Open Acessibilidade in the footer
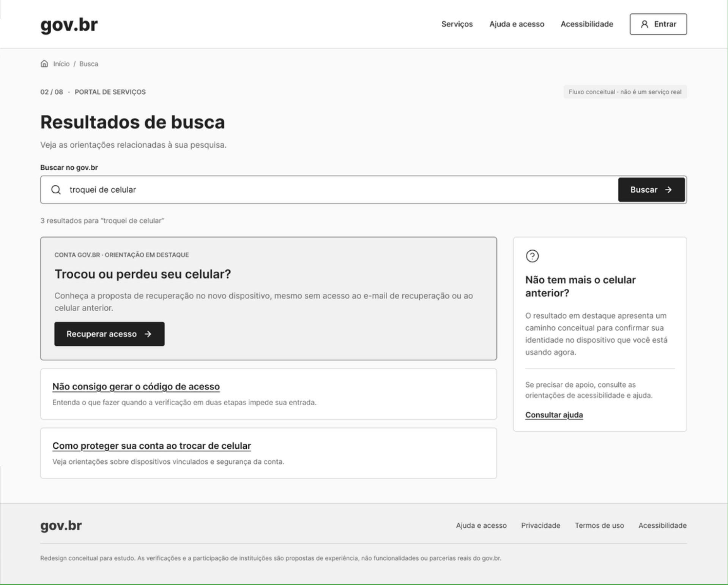Viewport: 728px width, 585px height. click(662, 525)
